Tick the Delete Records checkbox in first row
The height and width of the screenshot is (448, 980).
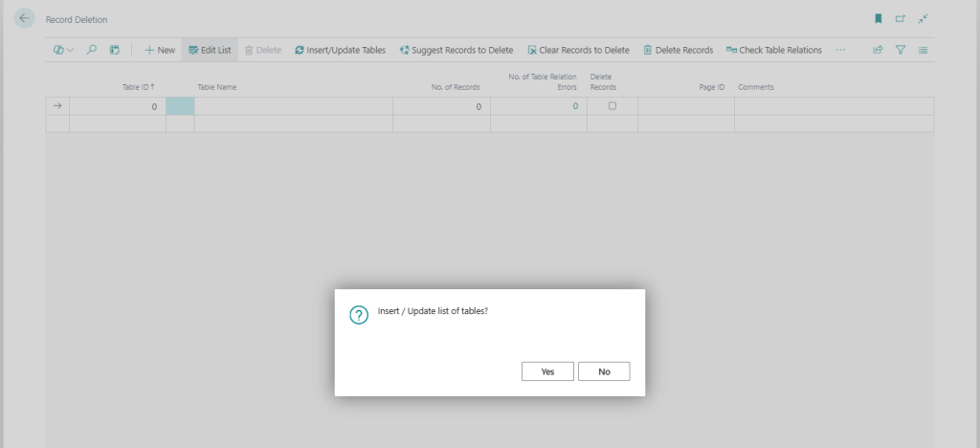[x=612, y=106]
